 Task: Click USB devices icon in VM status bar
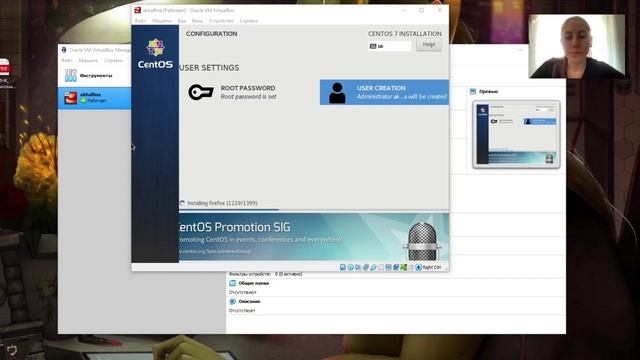tap(373, 267)
